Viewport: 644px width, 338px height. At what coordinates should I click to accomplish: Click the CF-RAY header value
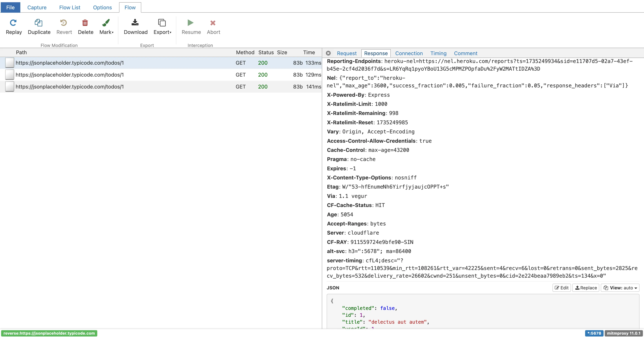382,242
